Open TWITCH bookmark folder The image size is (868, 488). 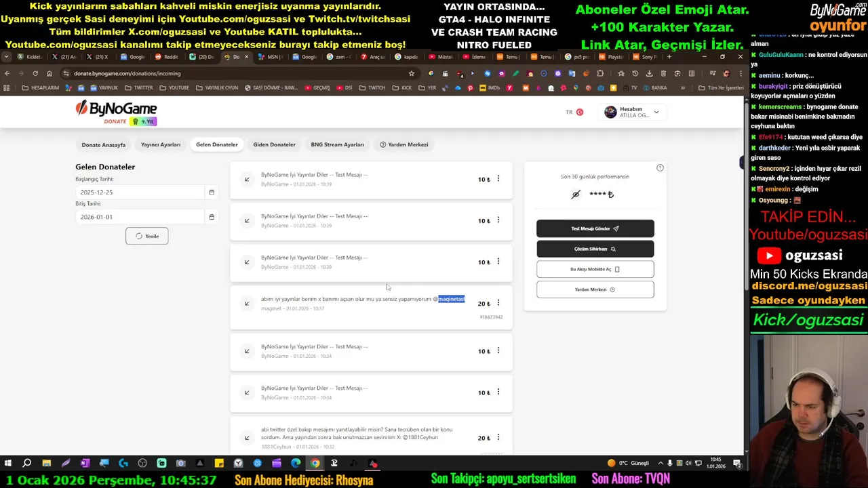(x=372, y=88)
